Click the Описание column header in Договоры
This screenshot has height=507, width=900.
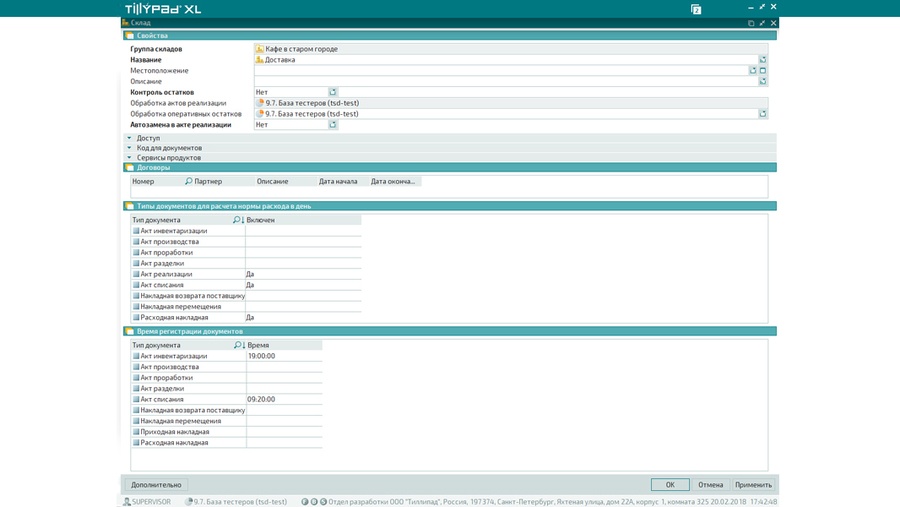pyautogui.click(x=286, y=181)
